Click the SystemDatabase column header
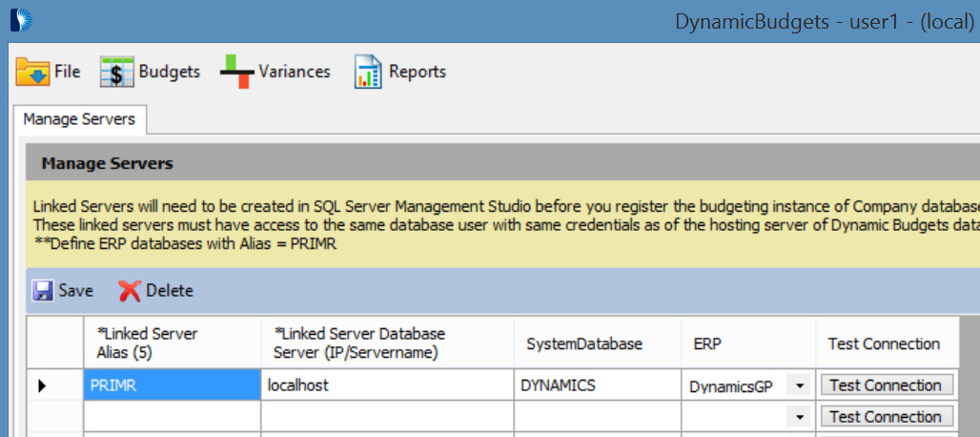 [598, 343]
